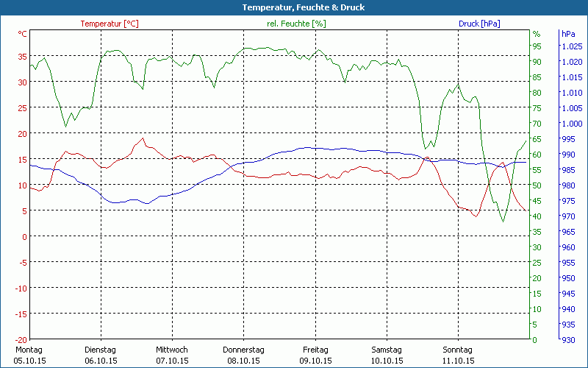The width and height of the screenshot is (588, 368).
Task: Select the red "Temperatur [°C]" legend label
Action: pyautogui.click(x=110, y=24)
